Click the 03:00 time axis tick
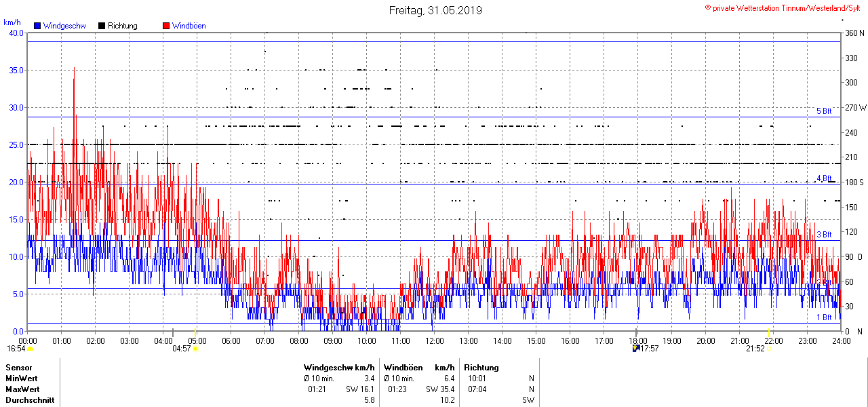The width and height of the screenshot is (868, 407). 129,341
